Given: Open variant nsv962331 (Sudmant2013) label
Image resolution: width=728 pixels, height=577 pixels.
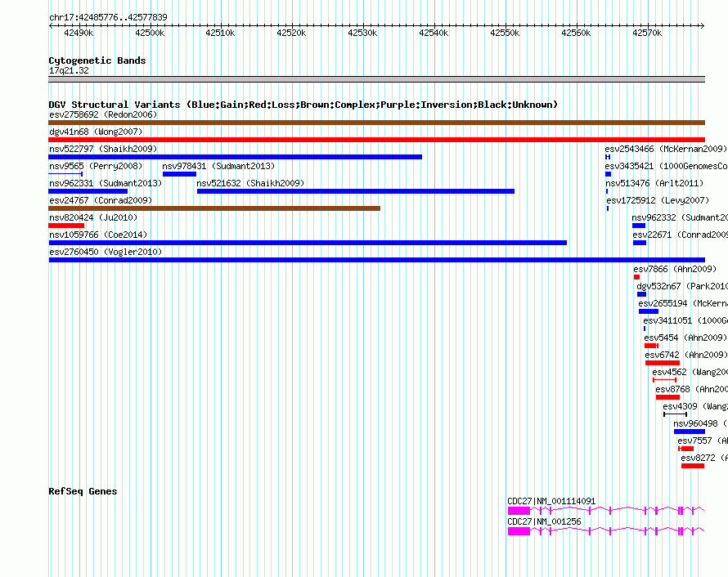Looking at the screenshot, I should point(106,183).
